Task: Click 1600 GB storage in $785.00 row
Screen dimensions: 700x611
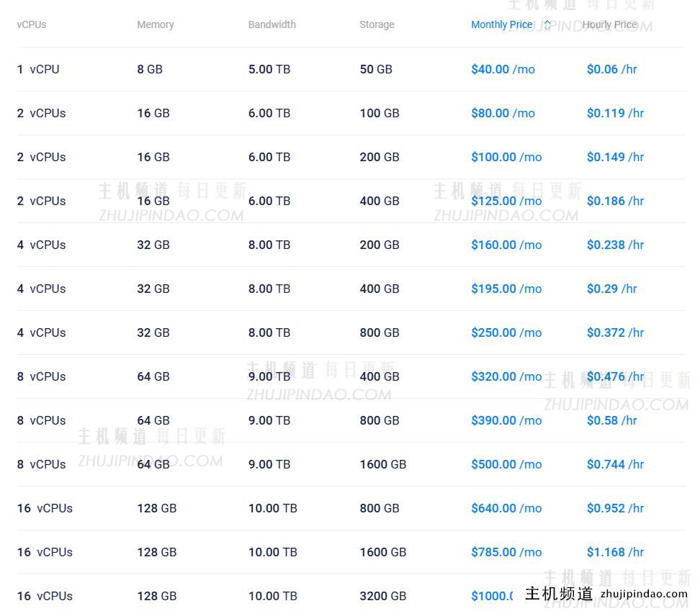Action: (x=383, y=553)
